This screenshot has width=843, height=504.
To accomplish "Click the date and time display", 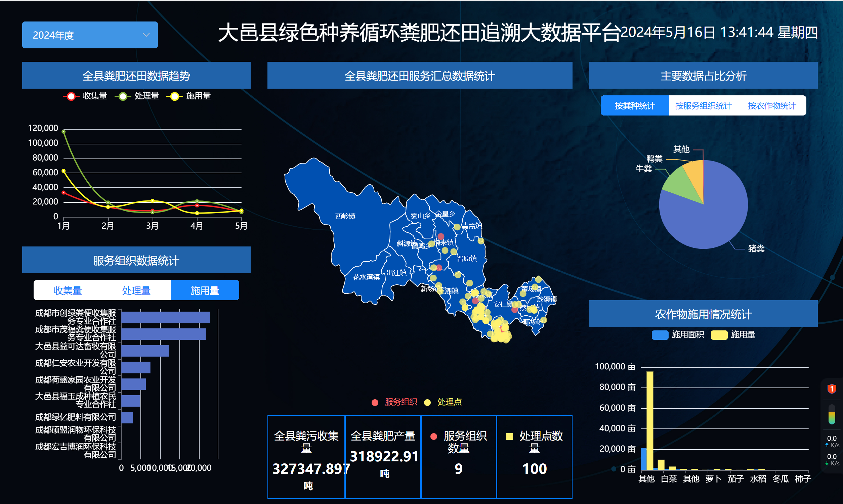I will 719,33.
